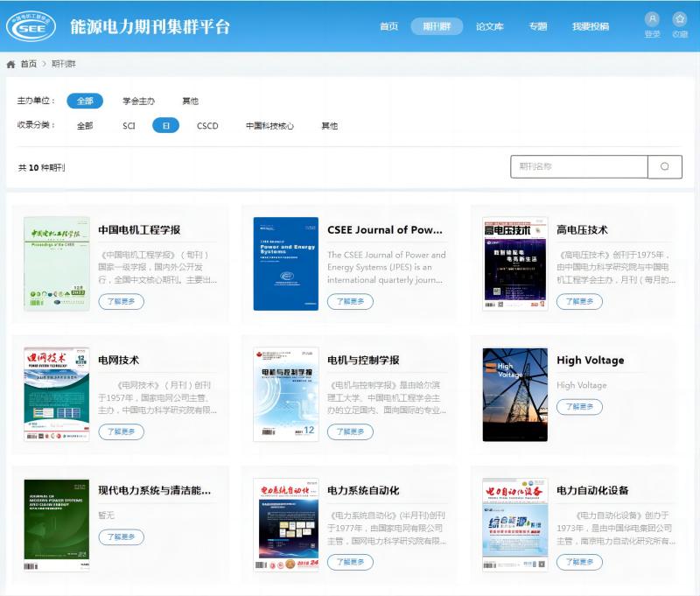Filter by 学会主办 sponsor
This screenshot has height=596, width=700.
coord(138,101)
